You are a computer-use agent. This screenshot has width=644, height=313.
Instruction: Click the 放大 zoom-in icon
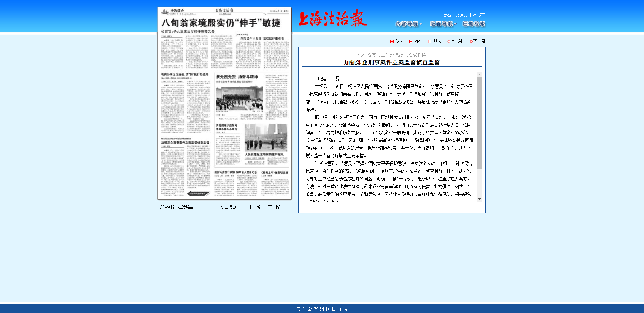(x=399, y=41)
